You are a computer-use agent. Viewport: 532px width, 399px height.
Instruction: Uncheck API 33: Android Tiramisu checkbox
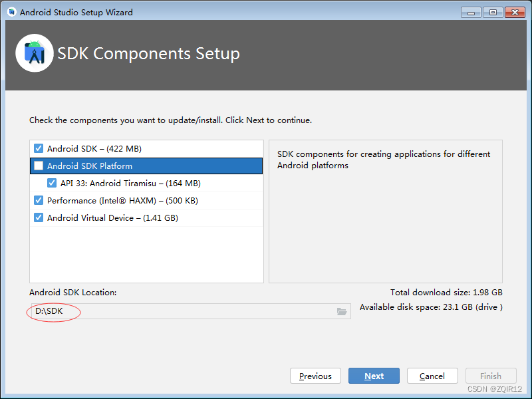(52, 184)
